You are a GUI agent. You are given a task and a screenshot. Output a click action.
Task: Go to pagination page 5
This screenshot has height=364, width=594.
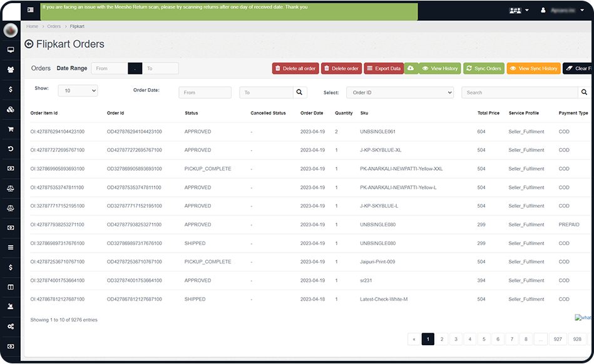click(x=484, y=339)
